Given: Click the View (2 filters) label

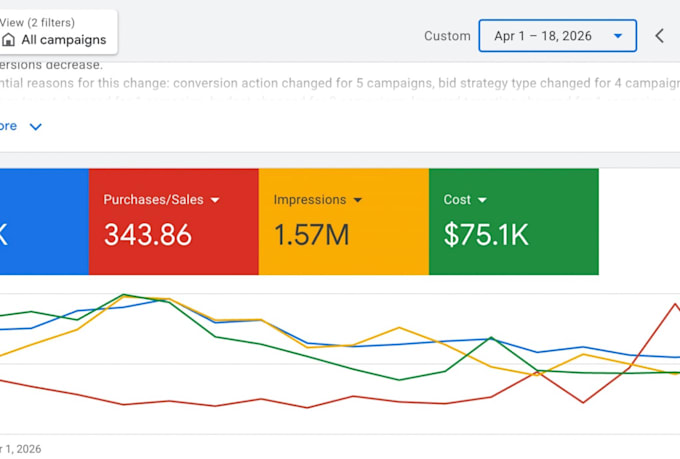Looking at the screenshot, I should tap(37, 23).
